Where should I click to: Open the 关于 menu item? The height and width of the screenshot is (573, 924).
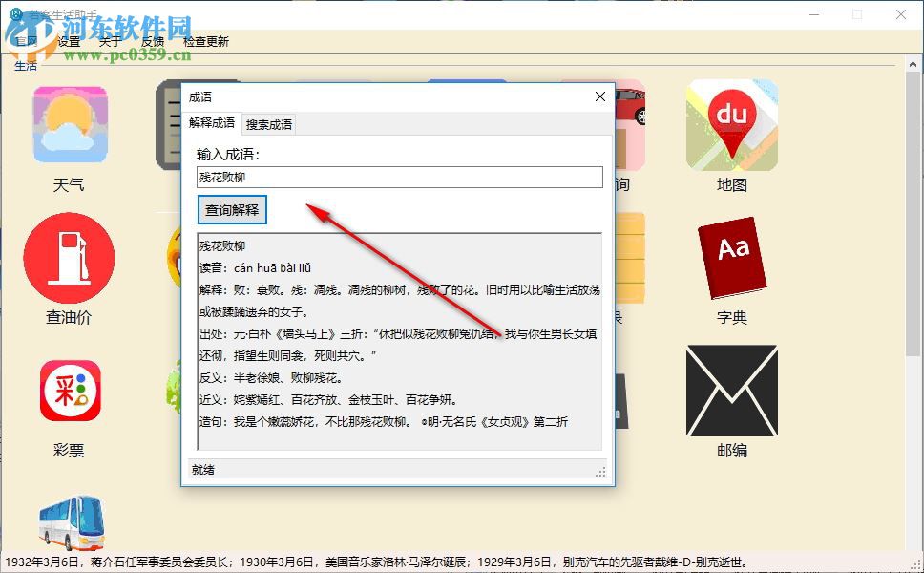[x=108, y=42]
